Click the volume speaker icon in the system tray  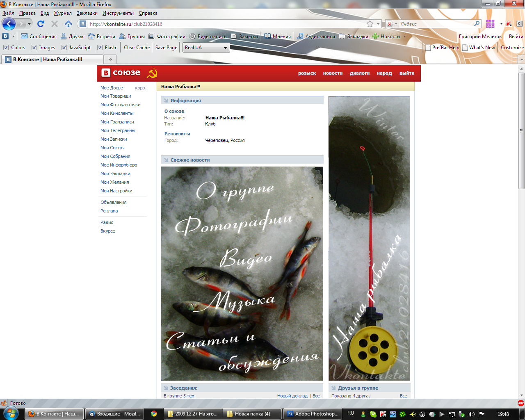pyautogui.click(x=472, y=414)
